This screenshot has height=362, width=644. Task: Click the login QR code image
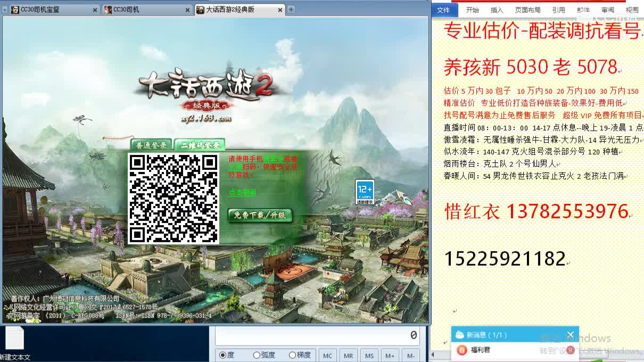[x=174, y=199]
